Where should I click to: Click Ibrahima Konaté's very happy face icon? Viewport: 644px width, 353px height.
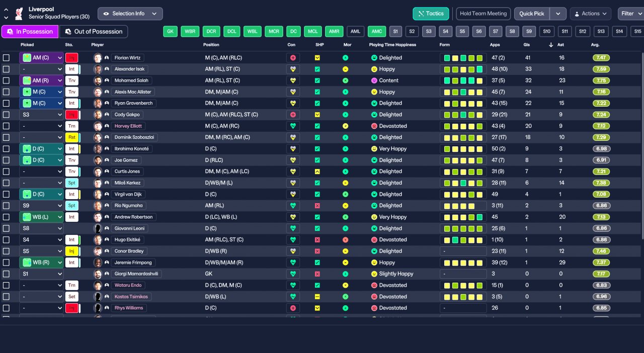coord(374,149)
